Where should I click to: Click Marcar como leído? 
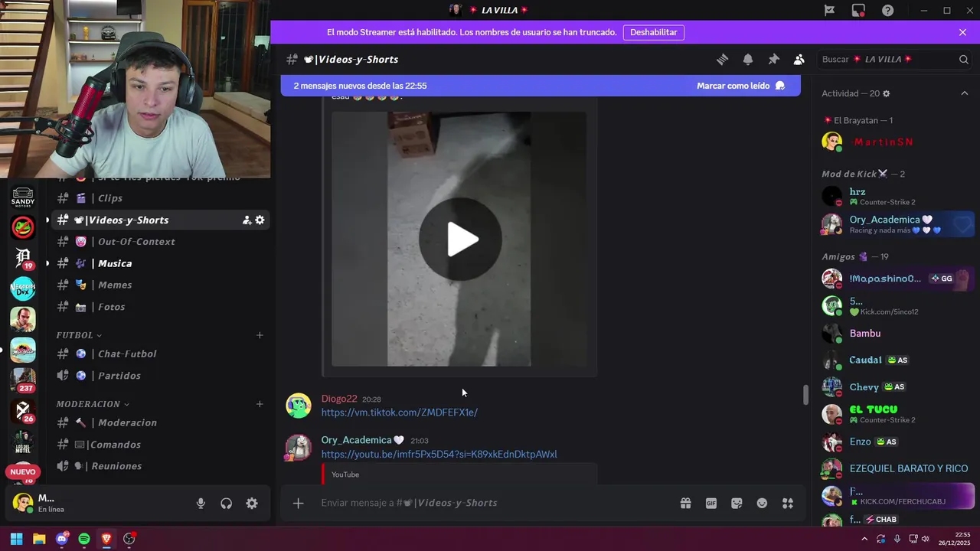[x=740, y=86]
